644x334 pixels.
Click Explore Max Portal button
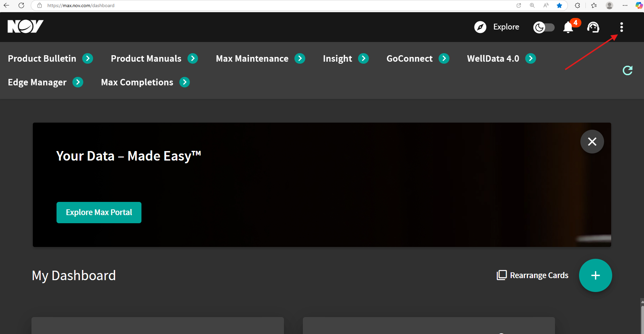tap(99, 212)
